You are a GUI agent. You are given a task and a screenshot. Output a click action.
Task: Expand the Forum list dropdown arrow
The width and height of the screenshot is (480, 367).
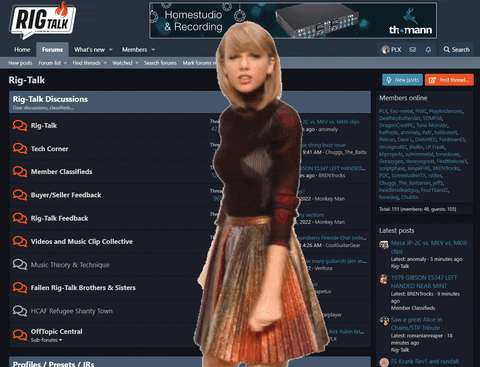65,63
